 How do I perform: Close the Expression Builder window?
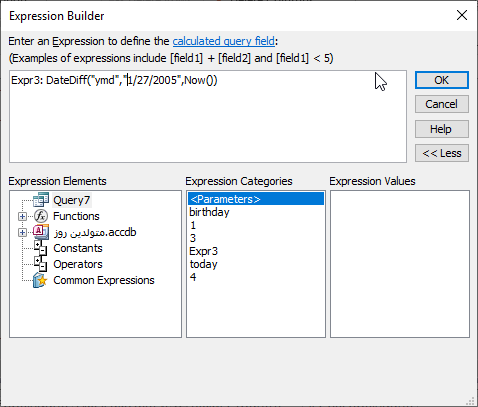[x=462, y=15]
